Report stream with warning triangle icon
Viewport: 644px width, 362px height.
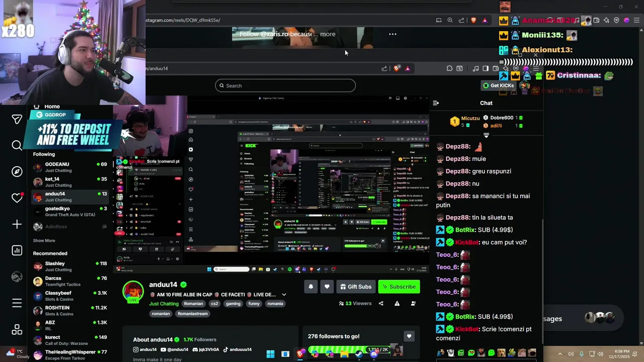click(397, 303)
